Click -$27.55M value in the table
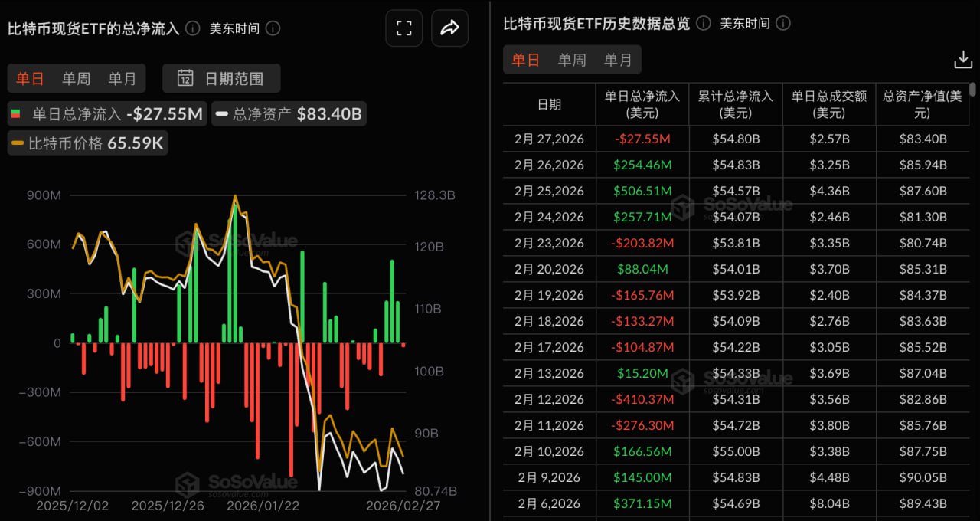This screenshot has width=980, height=521. pyautogui.click(x=642, y=139)
